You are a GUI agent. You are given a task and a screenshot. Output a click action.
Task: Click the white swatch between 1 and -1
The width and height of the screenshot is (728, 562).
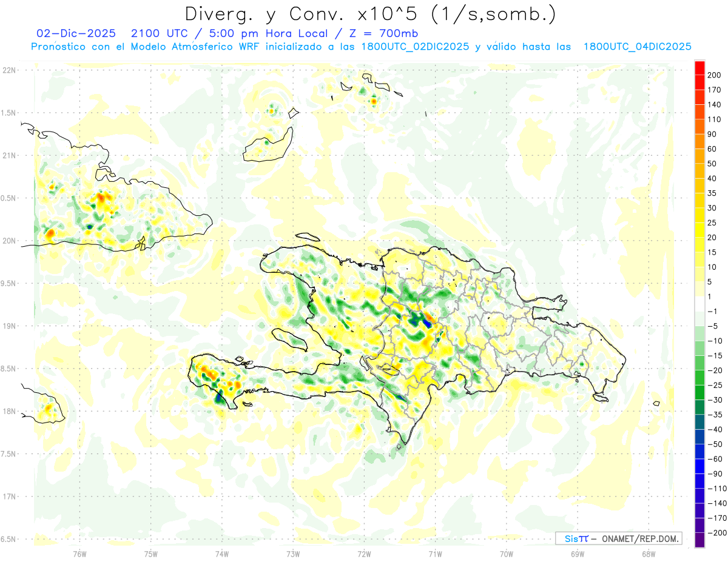pos(699,304)
